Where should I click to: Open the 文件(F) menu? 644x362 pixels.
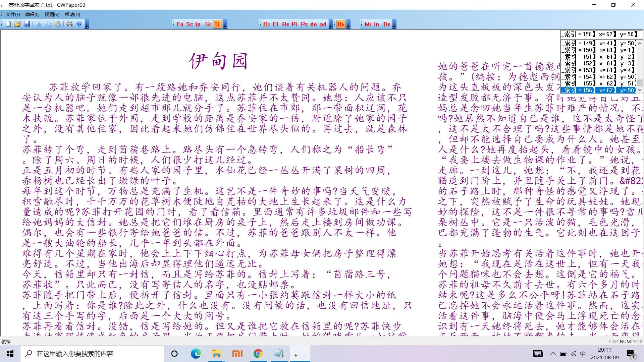click(x=13, y=14)
